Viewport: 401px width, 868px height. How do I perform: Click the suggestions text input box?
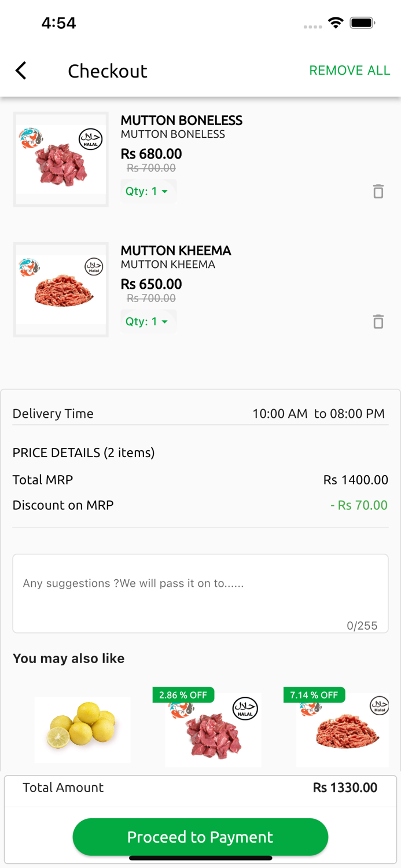pyautogui.click(x=200, y=593)
